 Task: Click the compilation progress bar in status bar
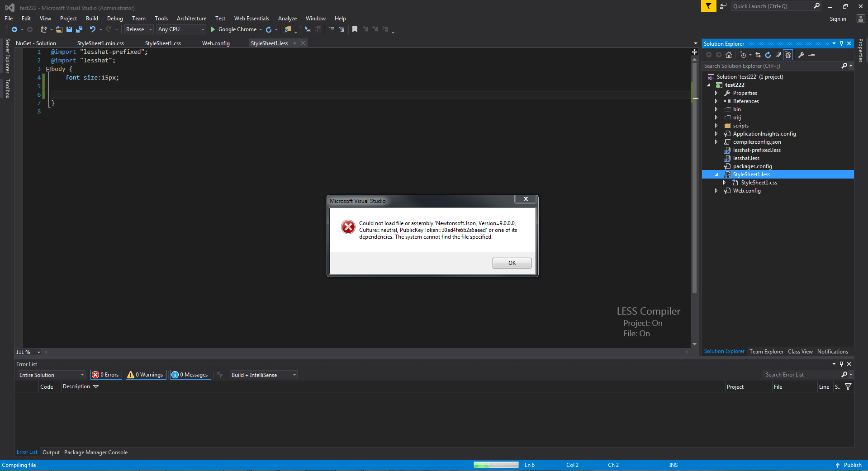click(496, 465)
